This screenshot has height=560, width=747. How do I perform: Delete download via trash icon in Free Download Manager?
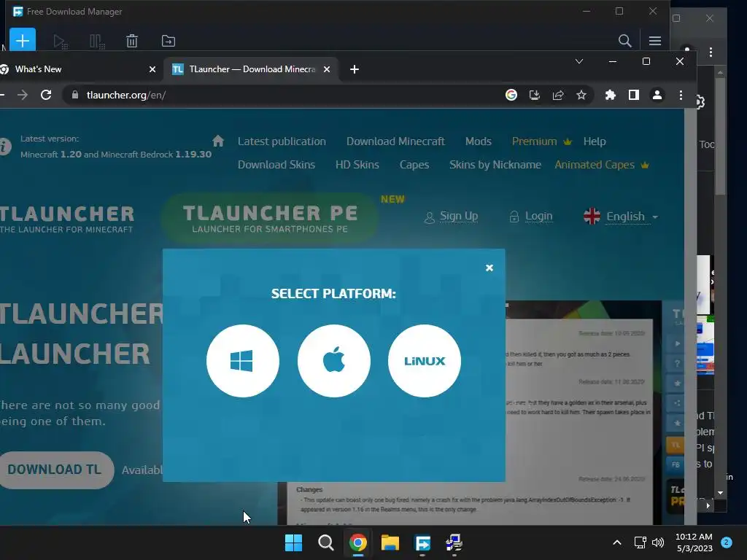point(132,41)
